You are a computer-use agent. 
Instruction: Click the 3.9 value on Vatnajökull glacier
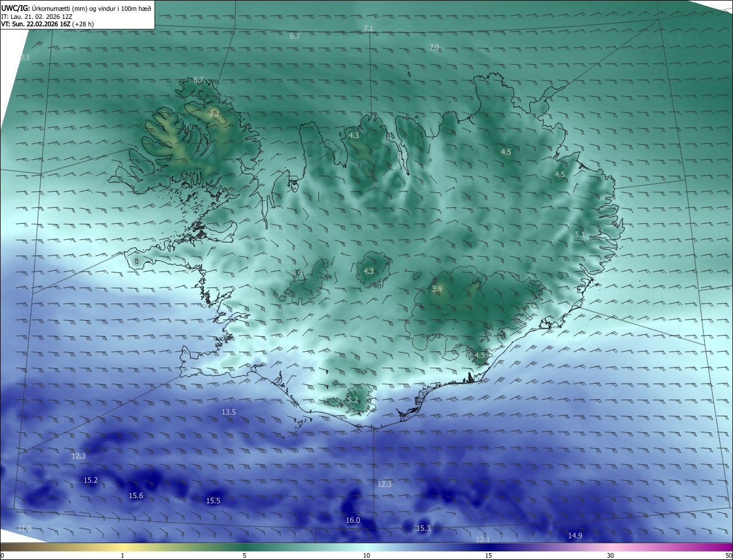[x=437, y=289]
